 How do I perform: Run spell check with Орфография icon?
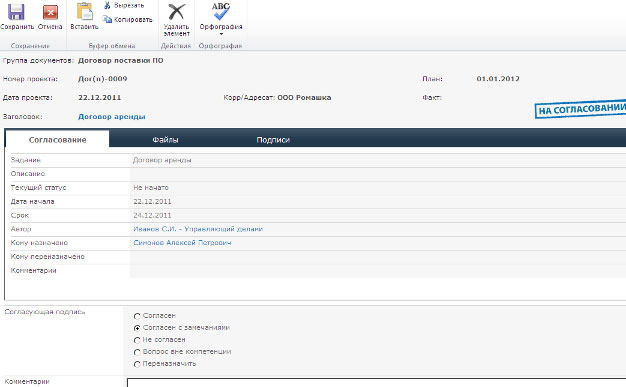[221, 11]
